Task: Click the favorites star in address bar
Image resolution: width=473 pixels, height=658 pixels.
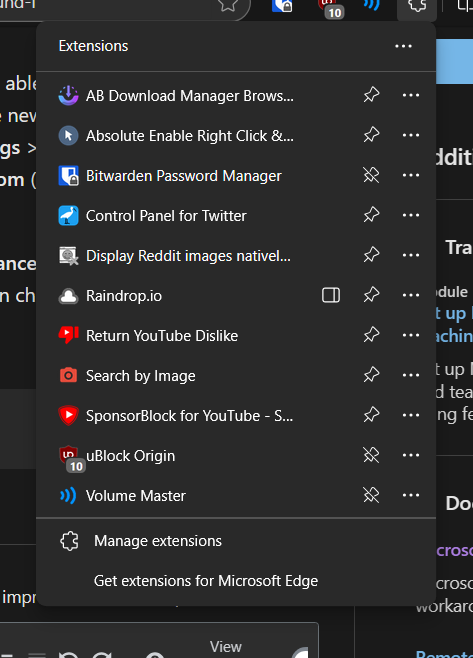Action: pyautogui.click(x=228, y=5)
